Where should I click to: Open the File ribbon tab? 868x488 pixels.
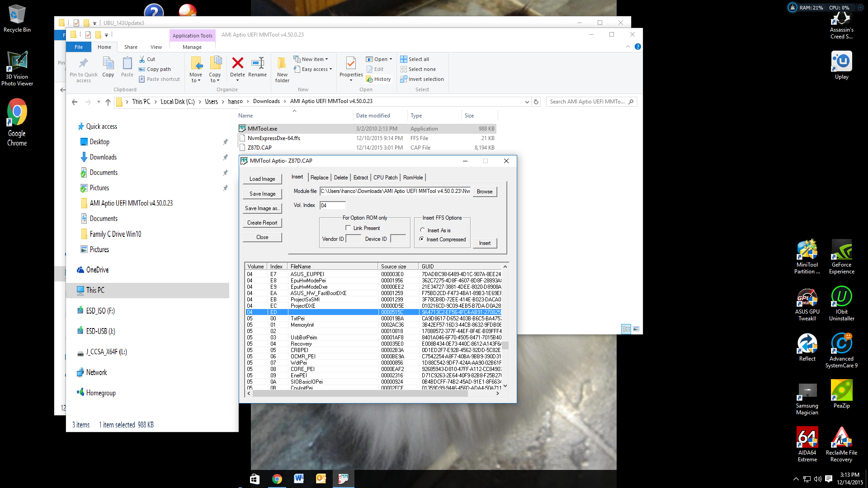(x=79, y=47)
